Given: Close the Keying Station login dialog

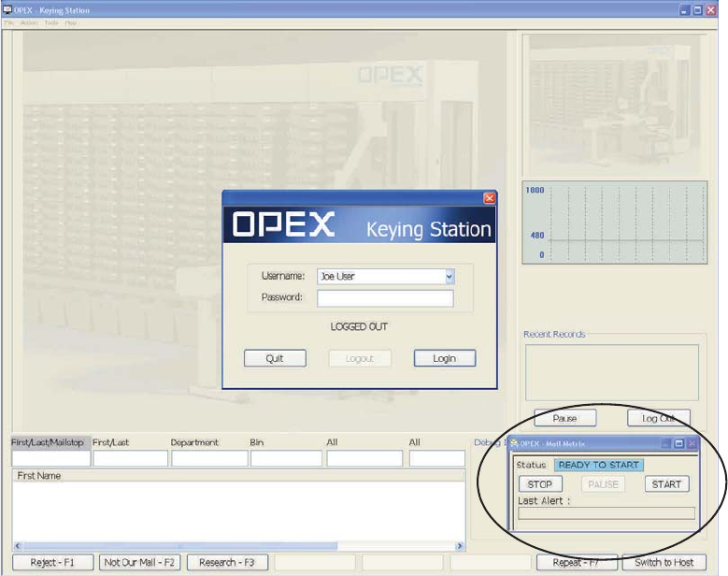Looking at the screenshot, I should (x=490, y=198).
